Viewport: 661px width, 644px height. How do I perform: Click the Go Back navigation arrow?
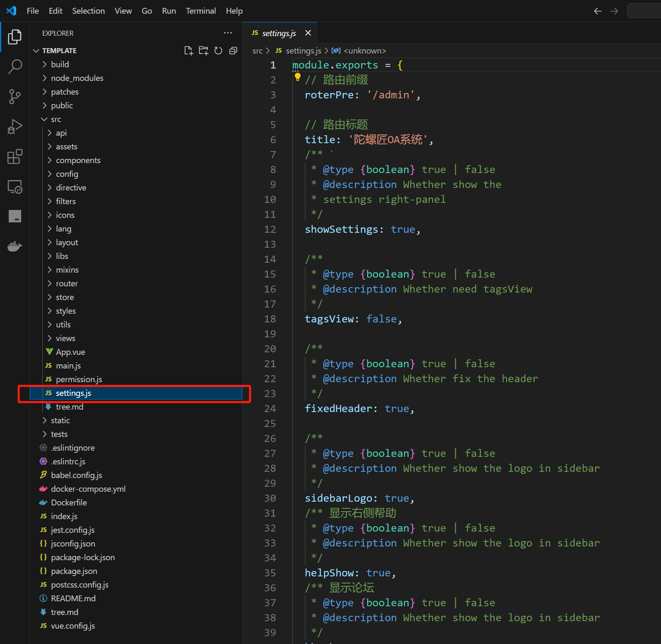pyautogui.click(x=598, y=11)
